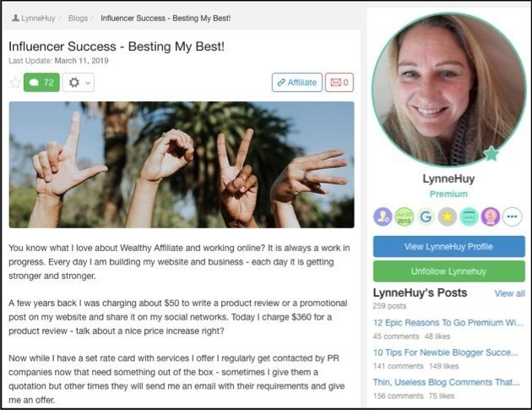Open 12 Epic Reasons To Go Premium post
Viewport: 532px width, 410px height.
click(448, 322)
